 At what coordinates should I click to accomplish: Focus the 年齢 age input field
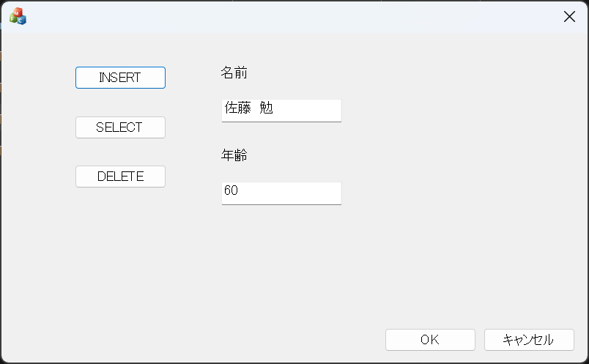click(x=281, y=193)
